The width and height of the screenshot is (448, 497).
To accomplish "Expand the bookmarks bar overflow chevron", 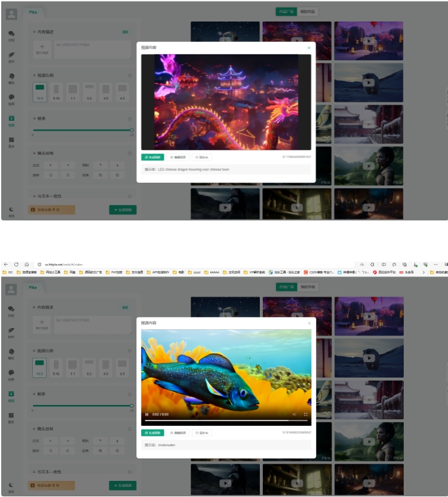I will (424, 272).
